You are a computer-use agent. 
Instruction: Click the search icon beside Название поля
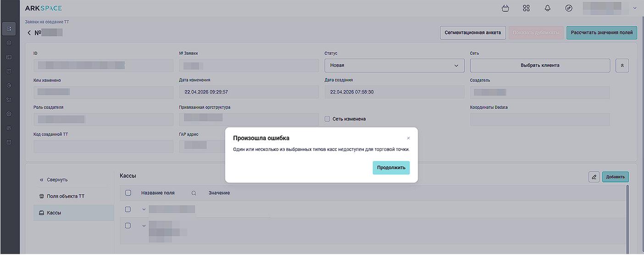point(194,193)
